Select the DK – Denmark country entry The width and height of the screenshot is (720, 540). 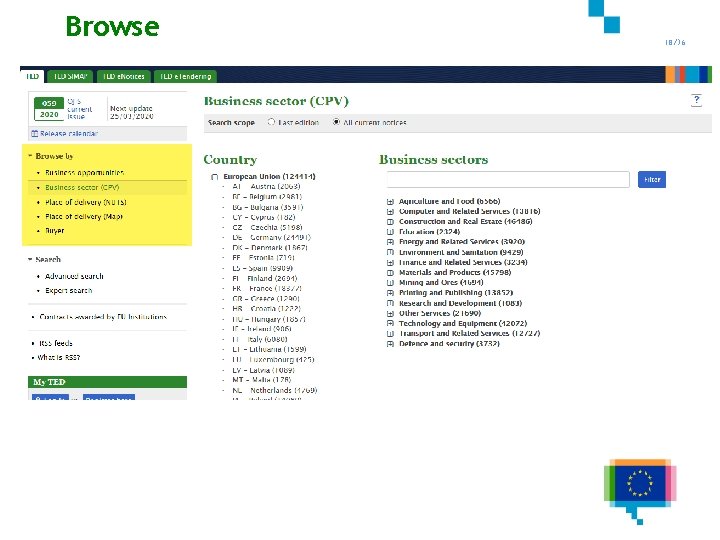[x=270, y=248]
